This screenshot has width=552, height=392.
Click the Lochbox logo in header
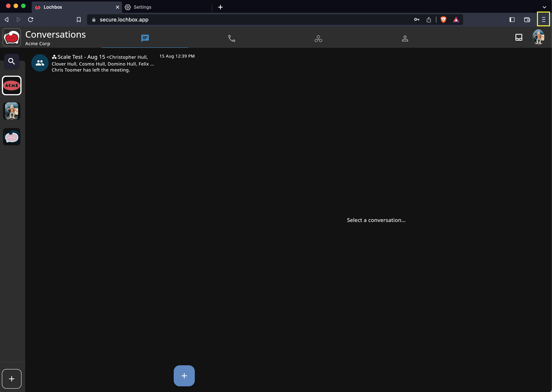[12, 37]
